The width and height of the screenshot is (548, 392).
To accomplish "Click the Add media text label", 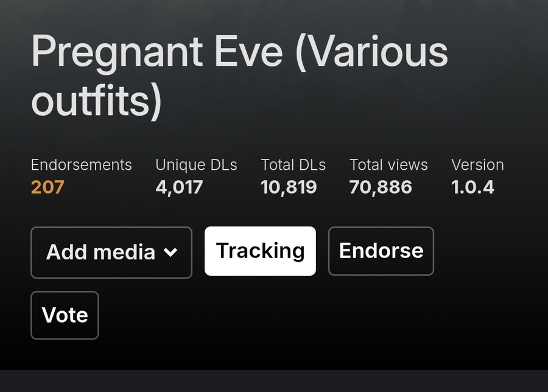I will 100,252.
